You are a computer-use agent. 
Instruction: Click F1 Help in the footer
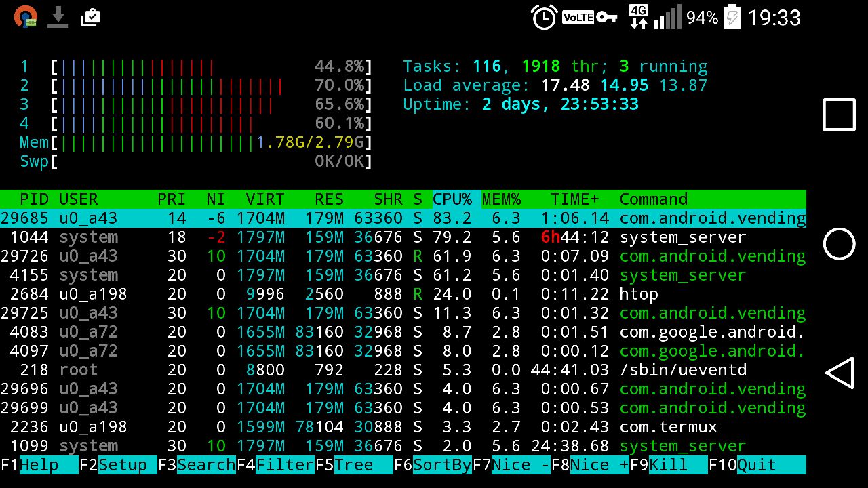(x=39, y=465)
